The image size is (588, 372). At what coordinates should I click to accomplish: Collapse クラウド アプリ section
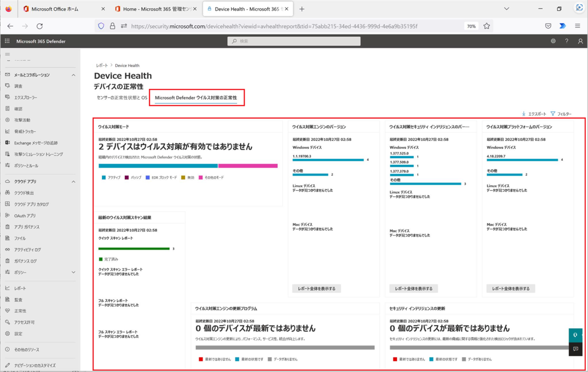tap(73, 181)
